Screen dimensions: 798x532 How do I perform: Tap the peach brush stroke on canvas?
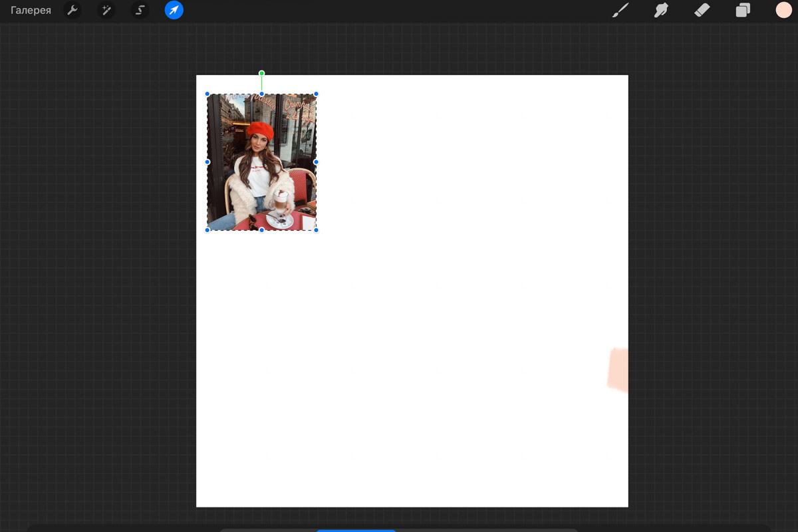618,369
